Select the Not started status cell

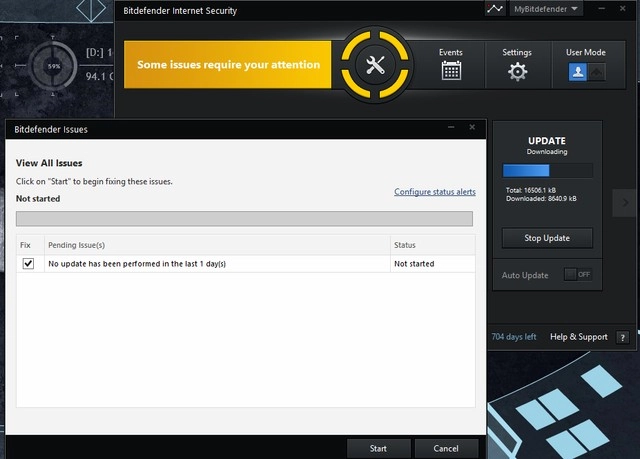tap(433, 264)
